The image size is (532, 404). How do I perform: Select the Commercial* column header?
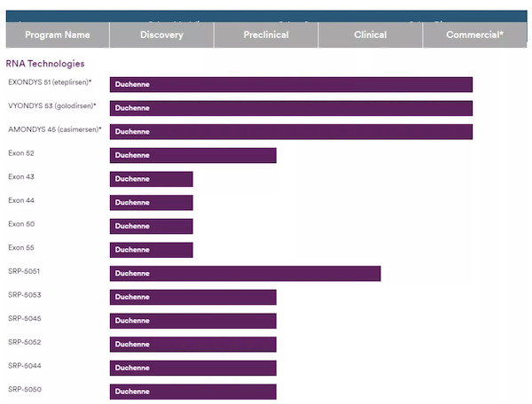pos(475,35)
